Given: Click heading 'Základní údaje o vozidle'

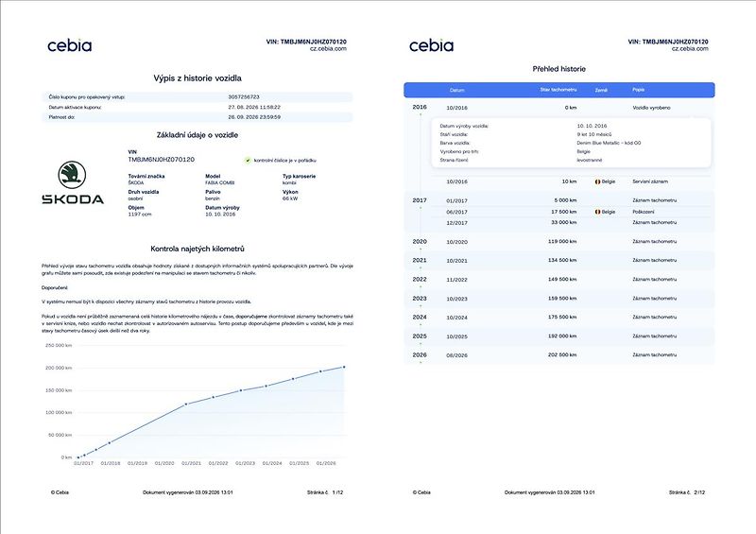Looking at the screenshot, I should tap(198, 135).
